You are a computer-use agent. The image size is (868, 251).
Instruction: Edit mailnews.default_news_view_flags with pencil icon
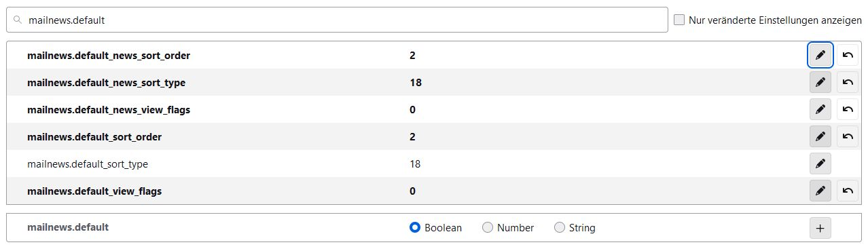coord(820,109)
